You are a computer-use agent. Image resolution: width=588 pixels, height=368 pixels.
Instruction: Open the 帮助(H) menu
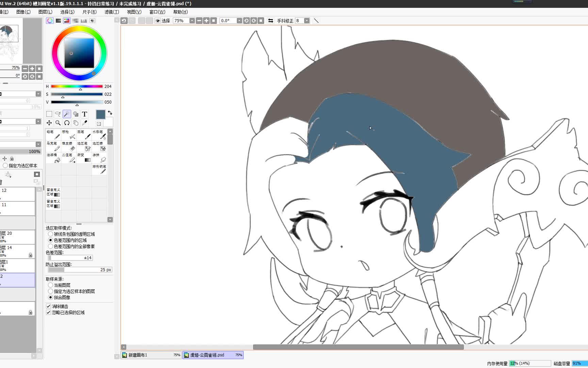tap(180, 12)
